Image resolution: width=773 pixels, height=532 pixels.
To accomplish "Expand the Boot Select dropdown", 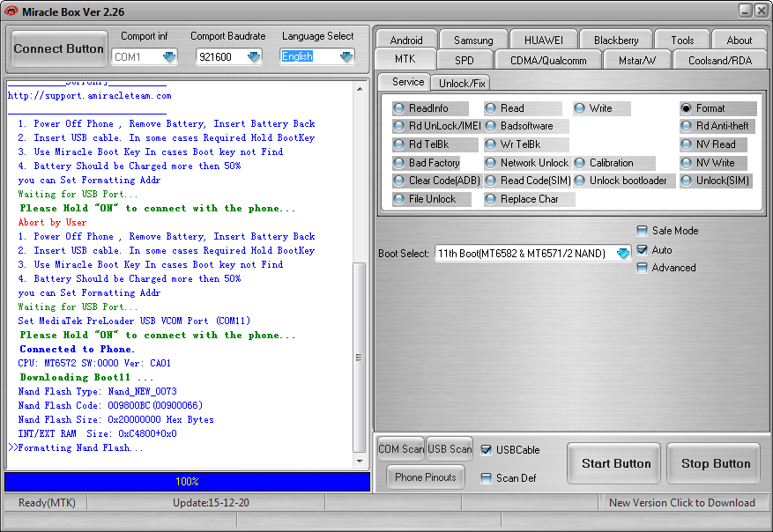I will coord(622,253).
